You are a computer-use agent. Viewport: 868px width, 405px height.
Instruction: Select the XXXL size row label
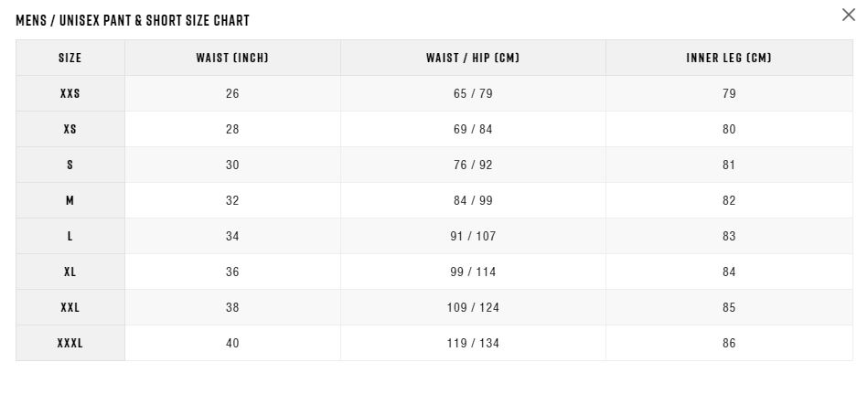(x=70, y=344)
